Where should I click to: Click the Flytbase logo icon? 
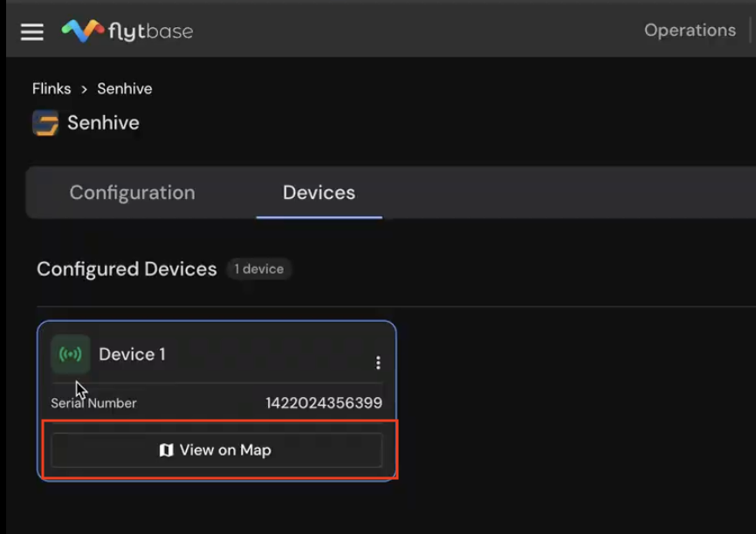(82, 31)
